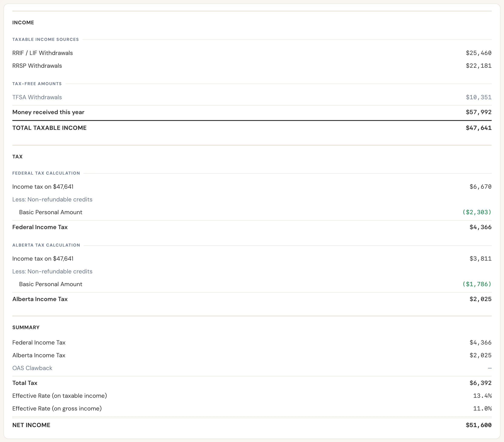Click Effective Rate (on gross income) label
504x442 pixels.
pos(57,408)
